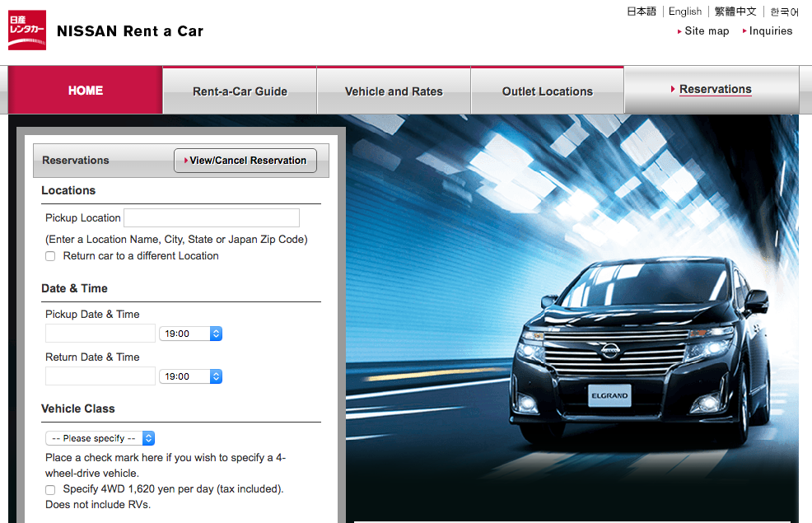Click the Elgrand car banner image

click(572, 317)
